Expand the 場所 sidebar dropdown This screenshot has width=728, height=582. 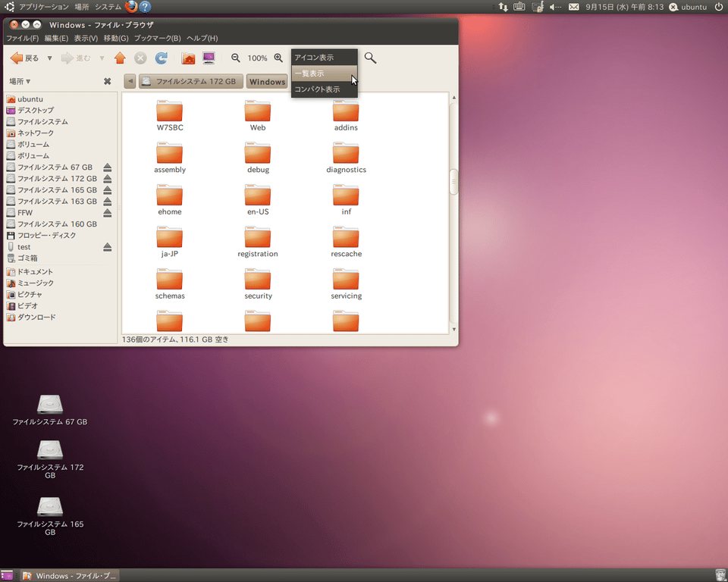pyautogui.click(x=20, y=81)
